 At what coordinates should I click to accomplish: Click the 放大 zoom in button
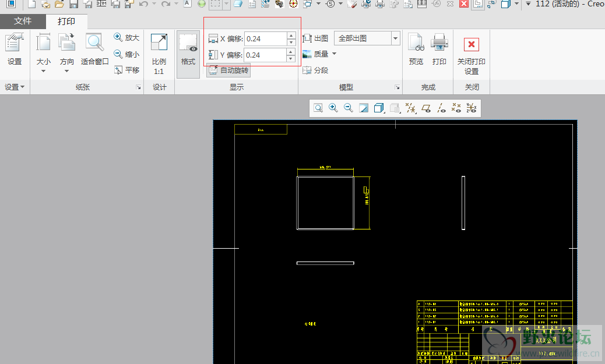coord(126,37)
